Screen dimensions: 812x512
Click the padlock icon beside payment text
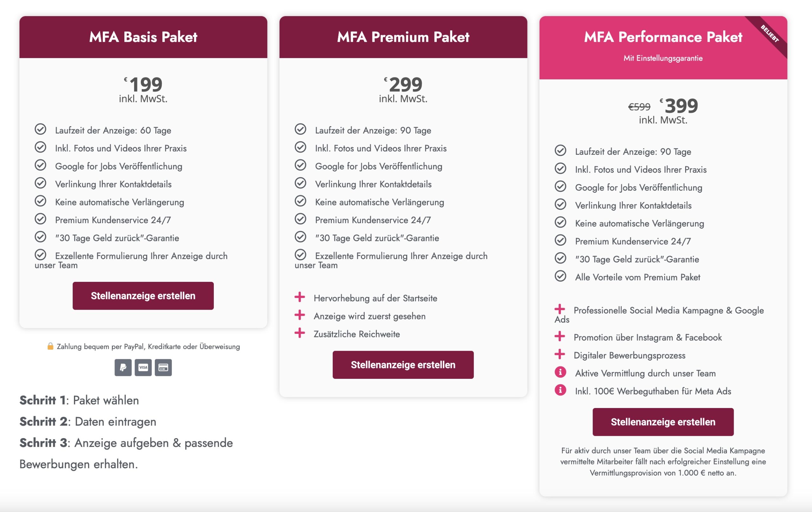tap(50, 346)
